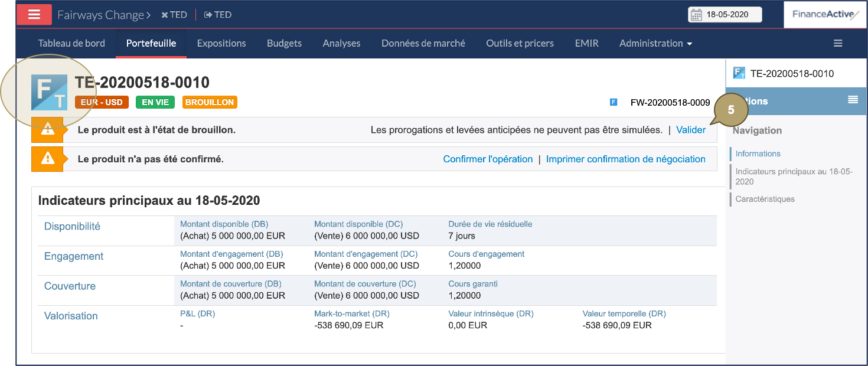The image size is (868, 366).
Task: Click the TED entry with the cross icon
Action: (174, 15)
